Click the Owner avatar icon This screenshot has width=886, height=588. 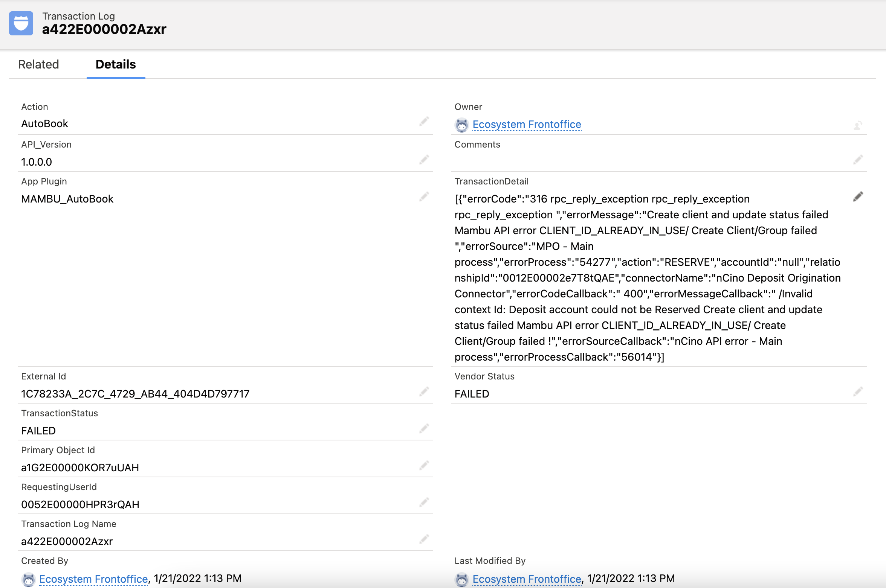pyautogui.click(x=462, y=125)
